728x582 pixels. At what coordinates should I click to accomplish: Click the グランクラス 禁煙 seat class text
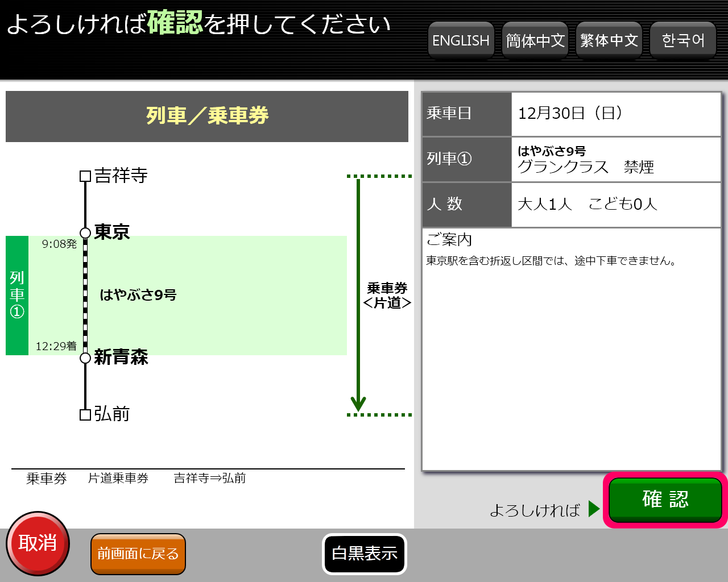point(586,167)
